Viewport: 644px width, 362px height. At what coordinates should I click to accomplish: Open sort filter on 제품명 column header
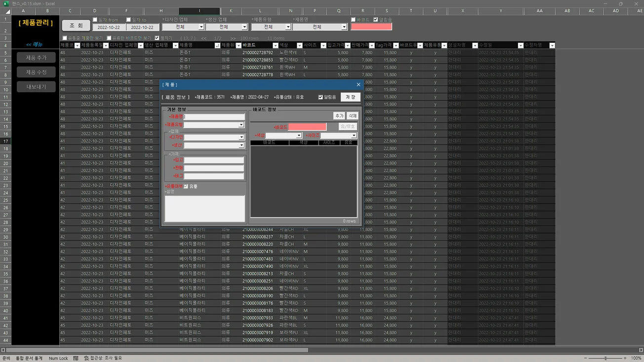217,45
